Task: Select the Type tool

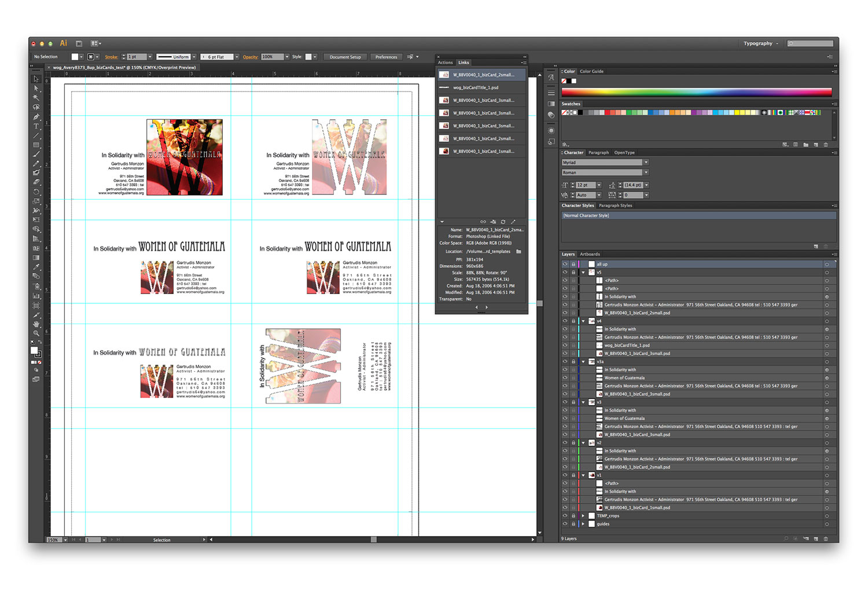Action: [x=36, y=126]
